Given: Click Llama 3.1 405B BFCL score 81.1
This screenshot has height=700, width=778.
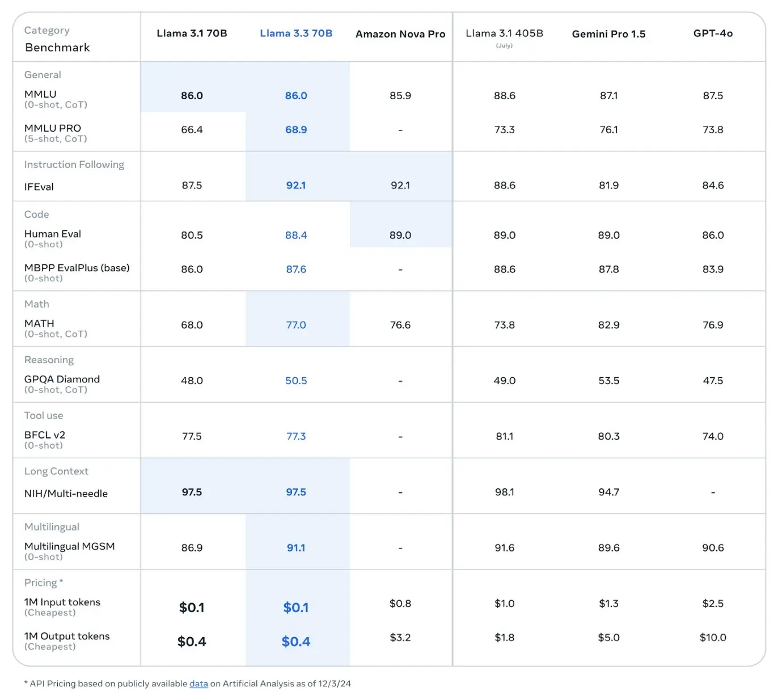Looking at the screenshot, I should tap(505, 436).
